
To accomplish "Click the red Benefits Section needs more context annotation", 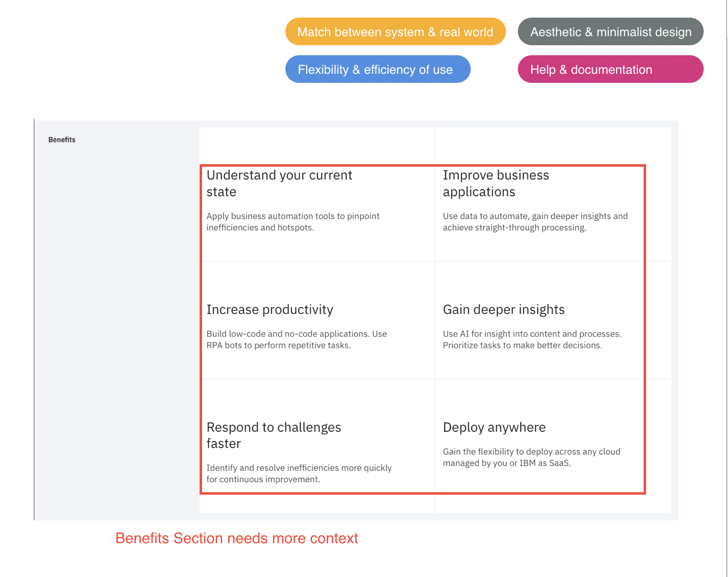I will 236,538.
